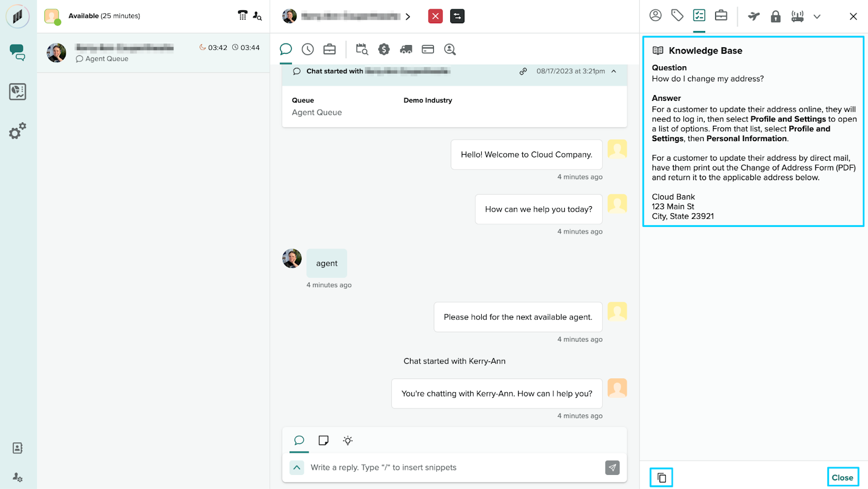Open settings gears in left sidebar

point(17,131)
